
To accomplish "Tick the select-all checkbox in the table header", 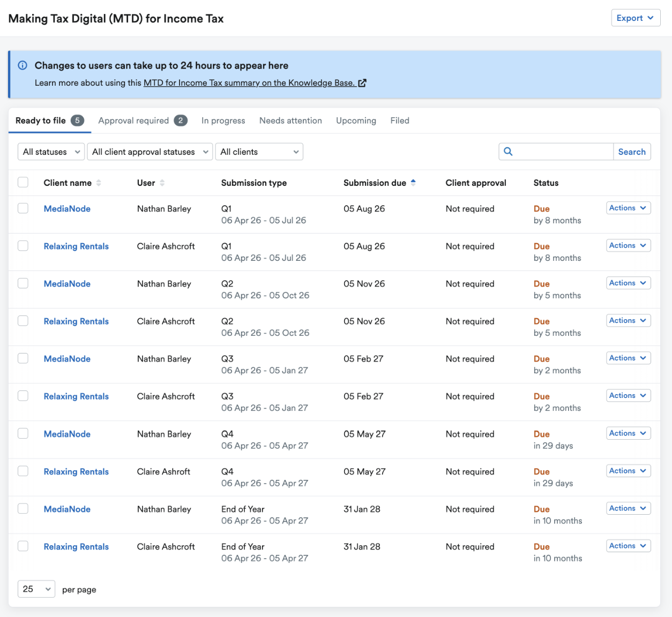I will pos(23,182).
